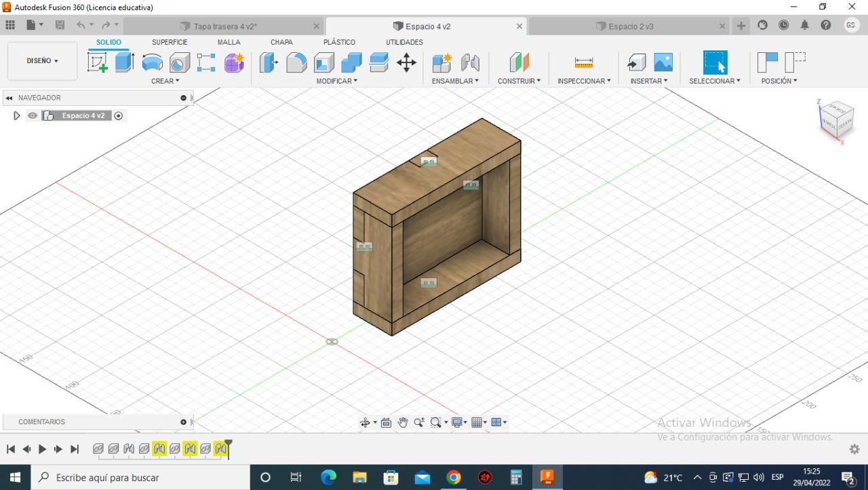Activate the Move/Copy arrows tool
This screenshot has width=868, height=490.
click(406, 62)
